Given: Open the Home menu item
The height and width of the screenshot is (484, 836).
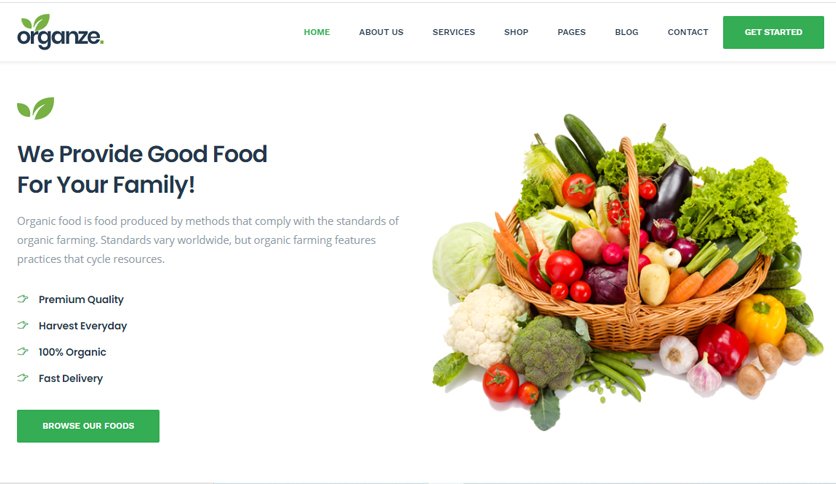Looking at the screenshot, I should point(317,32).
